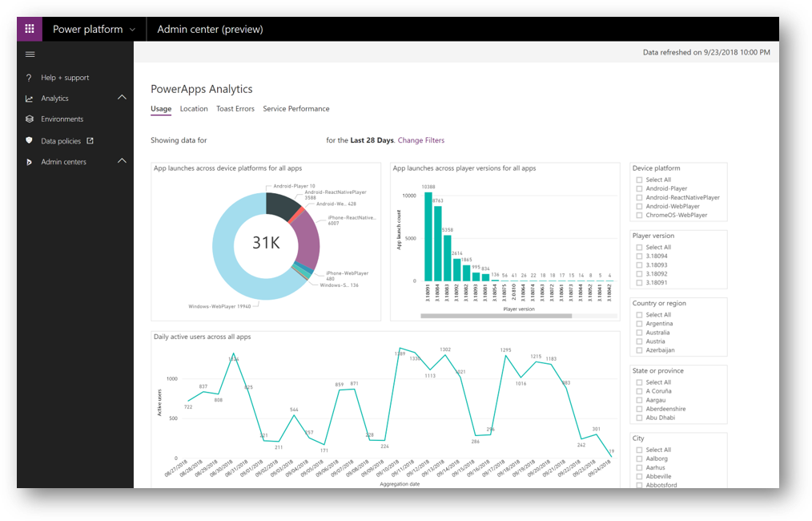Tick the Australia country checkbox
The width and height of the screenshot is (812, 521).
pos(639,333)
